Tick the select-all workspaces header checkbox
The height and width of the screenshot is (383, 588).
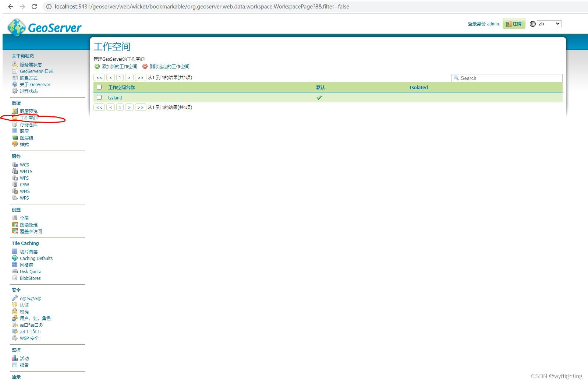click(99, 87)
